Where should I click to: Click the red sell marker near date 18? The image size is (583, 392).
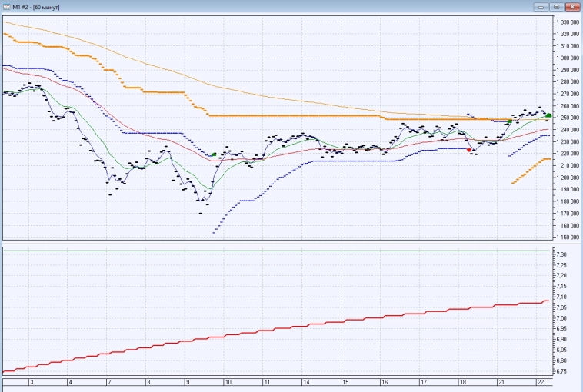(470, 150)
